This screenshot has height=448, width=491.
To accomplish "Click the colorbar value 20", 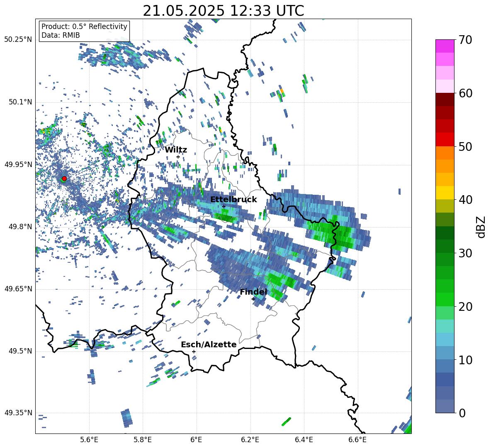I will click(x=465, y=307).
